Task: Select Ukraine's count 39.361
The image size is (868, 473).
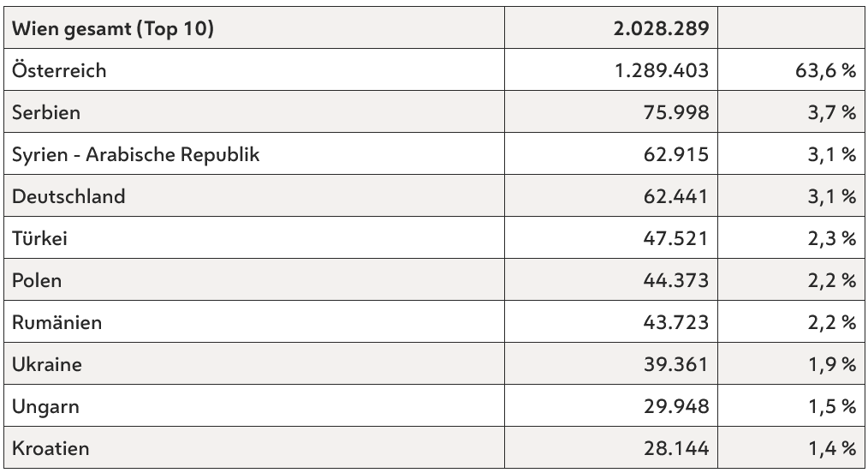Action: coord(676,364)
